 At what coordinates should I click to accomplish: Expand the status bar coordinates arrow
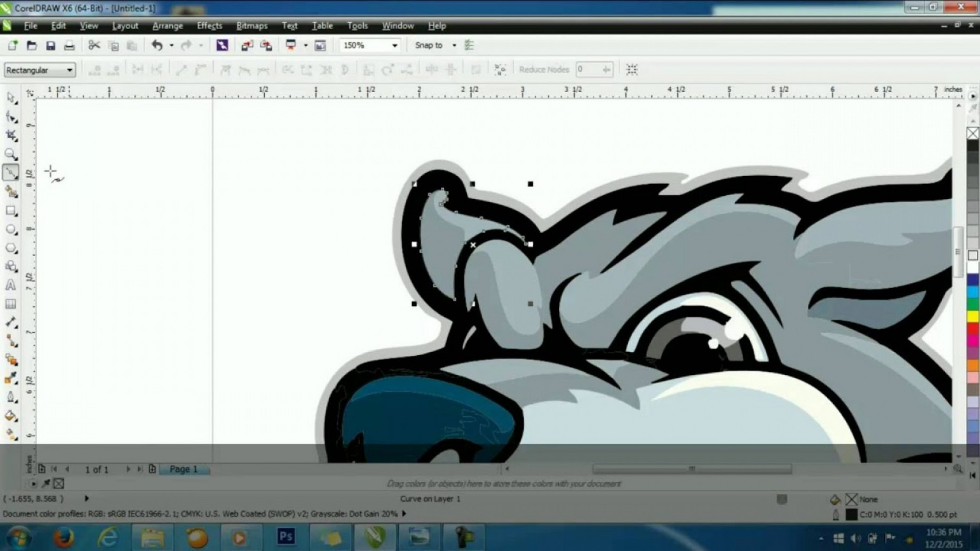[87, 498]
